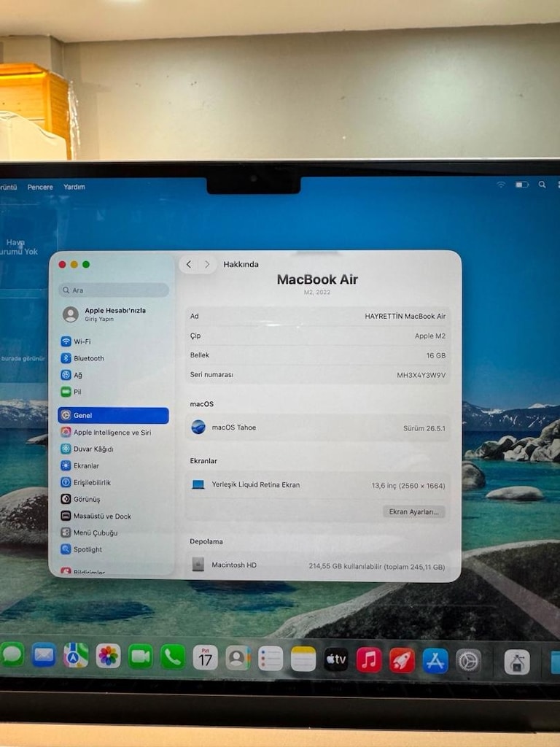
Task: Click the battery status menu bar icon
Action: (522, 185)
